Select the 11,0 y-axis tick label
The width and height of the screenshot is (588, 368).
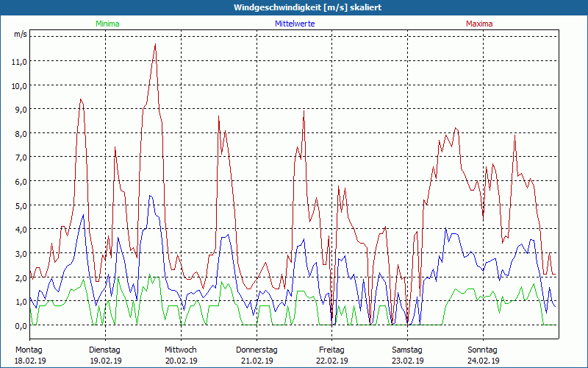20,62
